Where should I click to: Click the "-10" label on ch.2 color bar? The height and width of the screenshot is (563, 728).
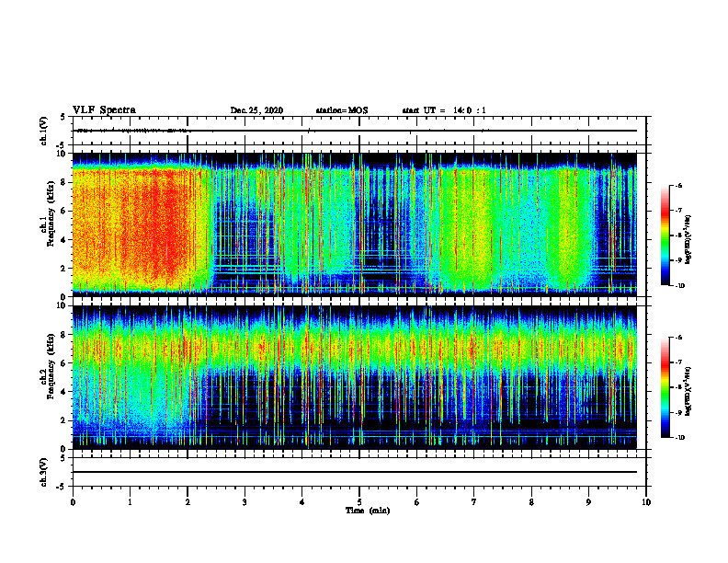pos(680,438)
